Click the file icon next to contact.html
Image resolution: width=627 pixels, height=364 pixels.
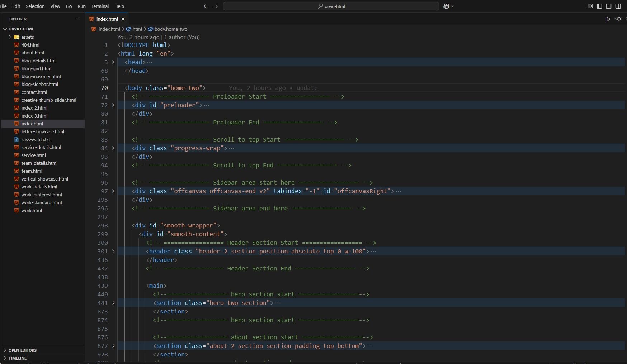(16, 92)
